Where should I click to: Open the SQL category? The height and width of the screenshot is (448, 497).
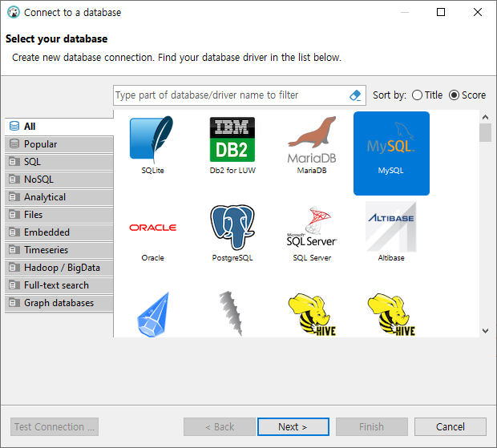point(59,162)
